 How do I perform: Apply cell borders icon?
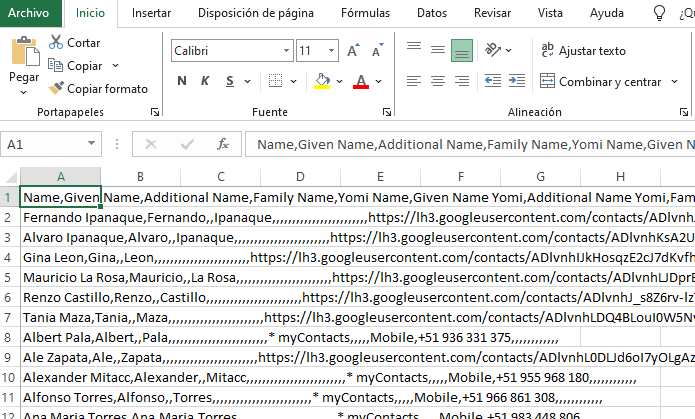click(275, 81)
